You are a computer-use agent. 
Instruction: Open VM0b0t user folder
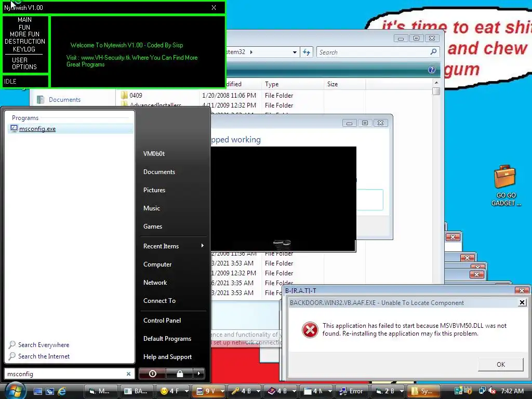click(154, 154)
